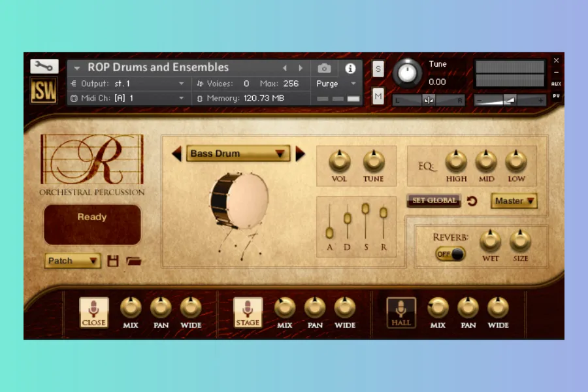Toggle the Close microphone on or off
The image size is (588, 392).
93,312
